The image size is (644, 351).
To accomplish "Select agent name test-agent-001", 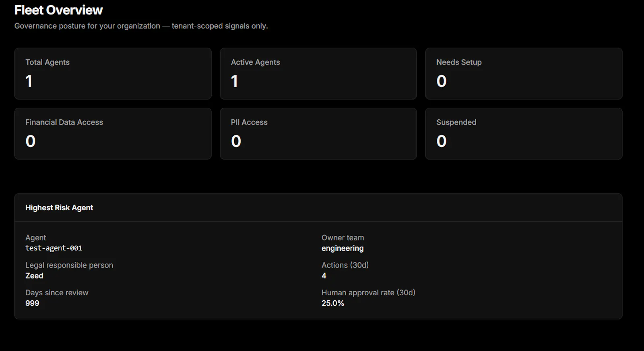I will pos(54,248).
